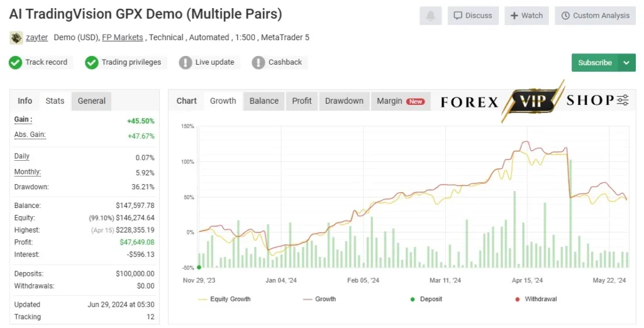The width and height of the screenshot is (644, 328).
Task: Open zayter user profile link
Action: [x=36, y=37]
